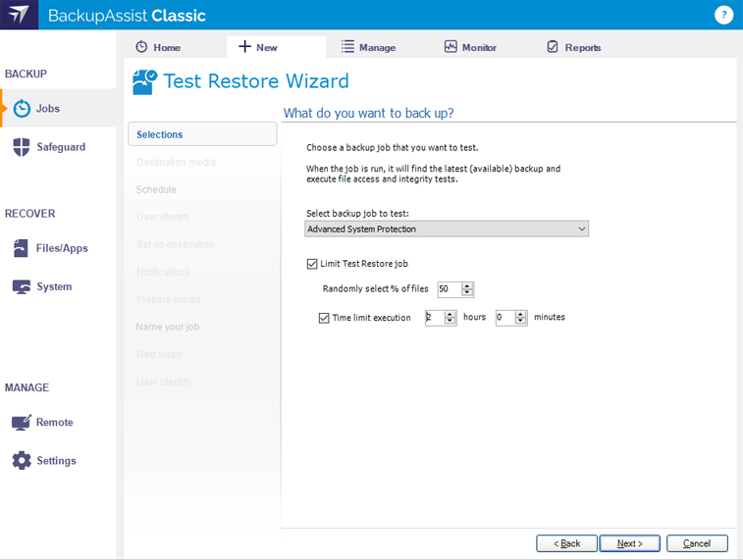The width and height of the screenshot is (743, 560).
Task: Open the backup job to test dropdown
Action: (x=447, y=229)
